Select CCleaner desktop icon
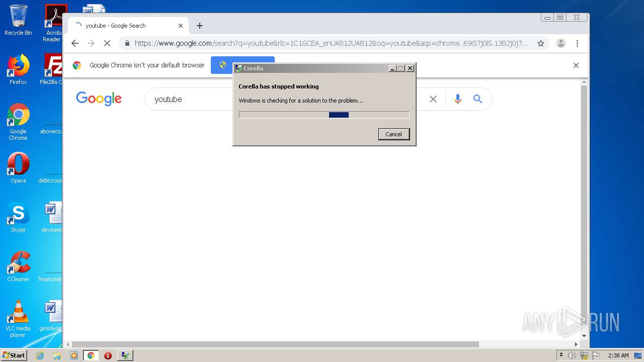644x362 pixels. tap(18, 266)
